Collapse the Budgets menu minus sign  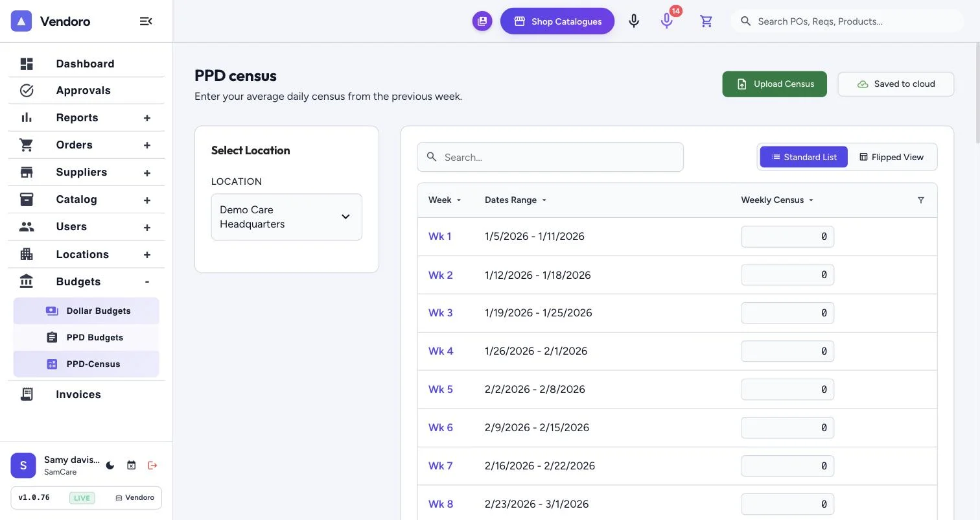(x=147, y=281)
